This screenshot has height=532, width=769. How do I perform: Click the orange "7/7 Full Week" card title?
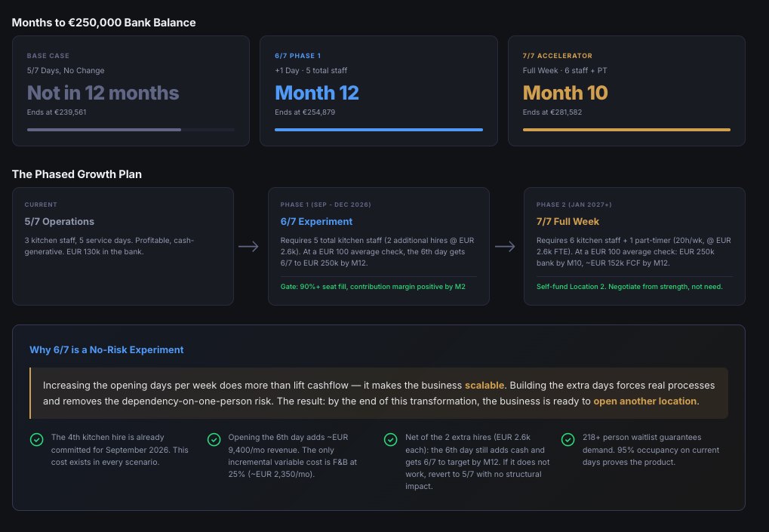point(568,222)
